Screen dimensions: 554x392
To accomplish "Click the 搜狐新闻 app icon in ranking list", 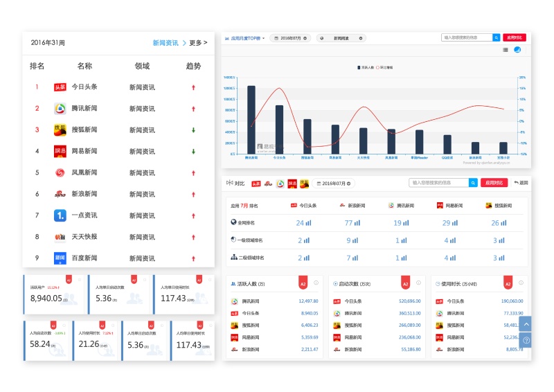I will coord(60,130).
